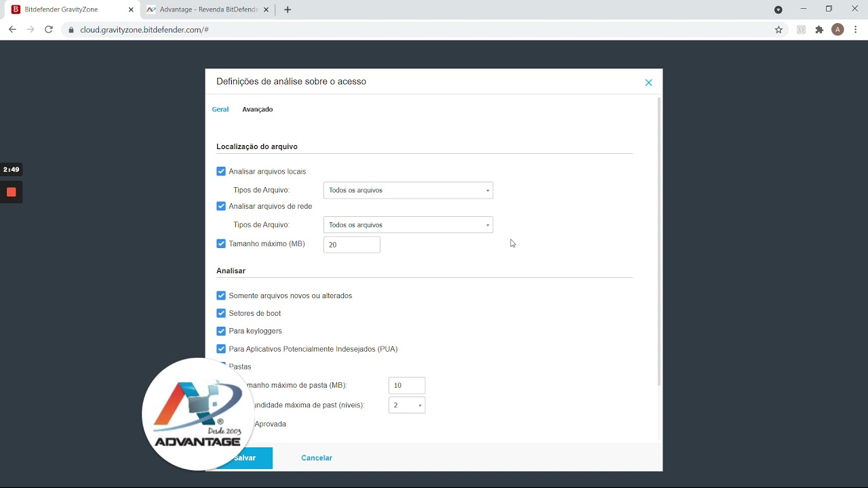Uncheck Analisar arquivos locais
Screen dimensions: 868x488
click(x=221, y=171)
